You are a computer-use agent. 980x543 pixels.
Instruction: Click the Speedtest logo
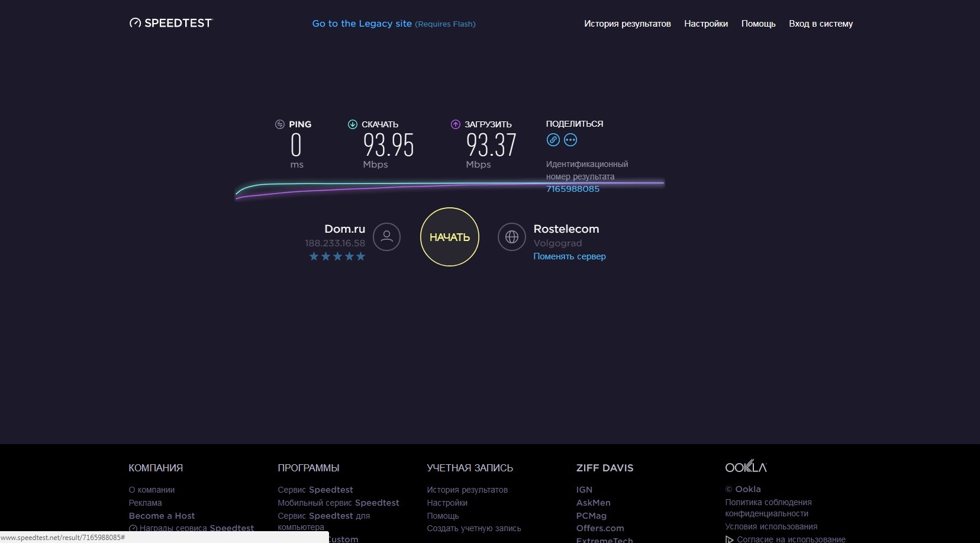170,23
